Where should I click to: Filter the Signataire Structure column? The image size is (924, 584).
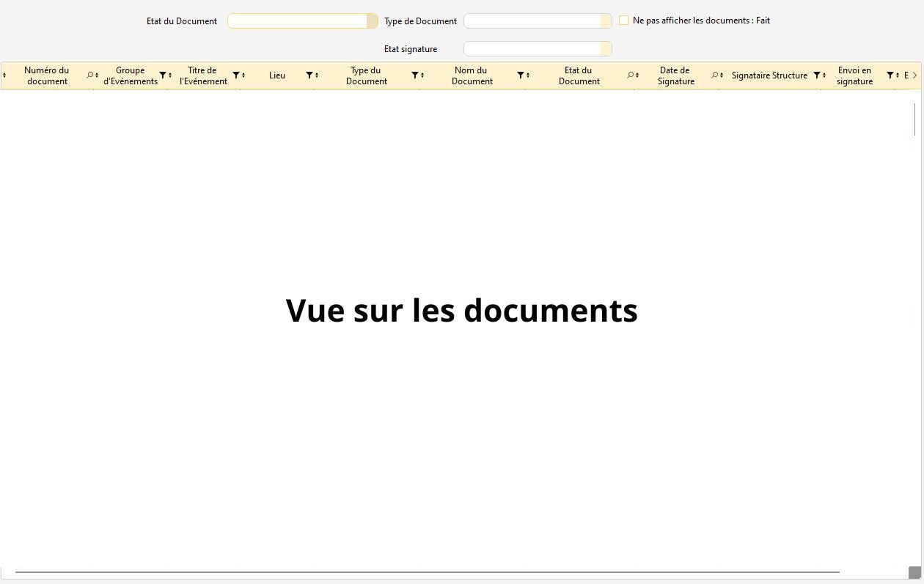click(817, 75)
